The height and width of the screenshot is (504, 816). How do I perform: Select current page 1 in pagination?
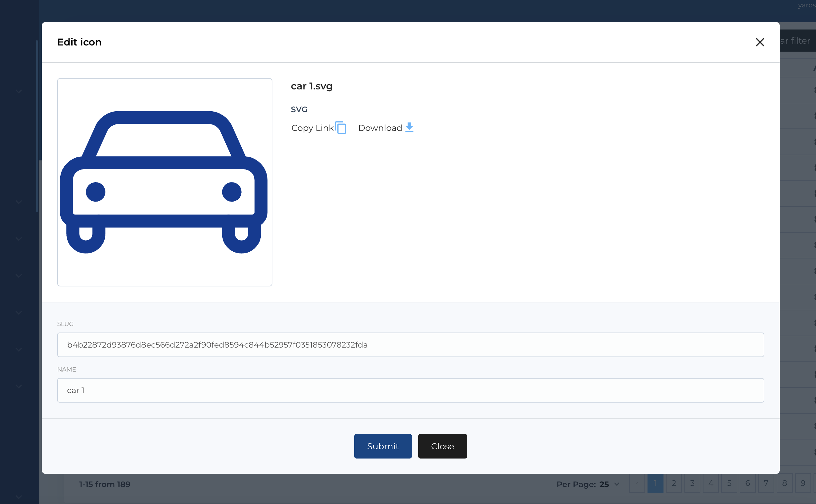(655, 483)
